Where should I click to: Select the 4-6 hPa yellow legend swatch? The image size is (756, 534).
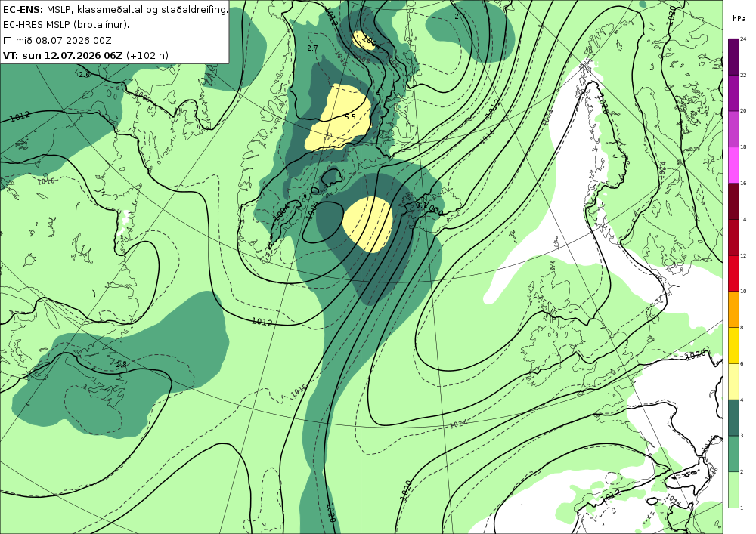[733, 381]
